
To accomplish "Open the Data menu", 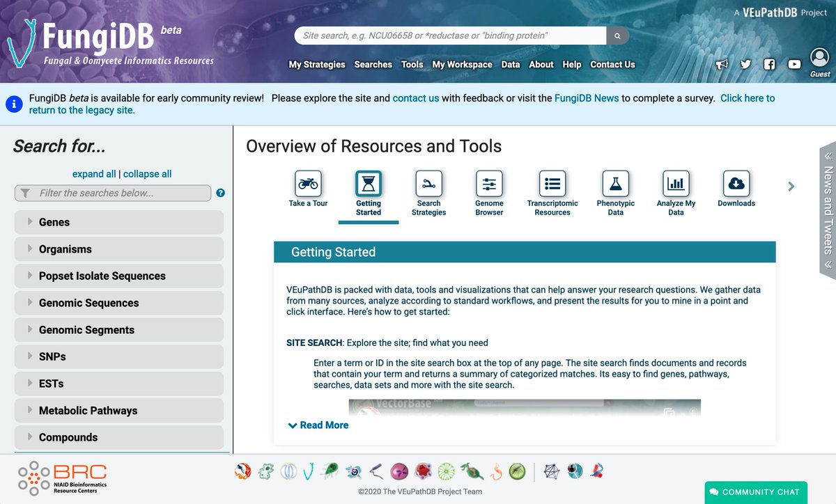I will pos(511,64).
